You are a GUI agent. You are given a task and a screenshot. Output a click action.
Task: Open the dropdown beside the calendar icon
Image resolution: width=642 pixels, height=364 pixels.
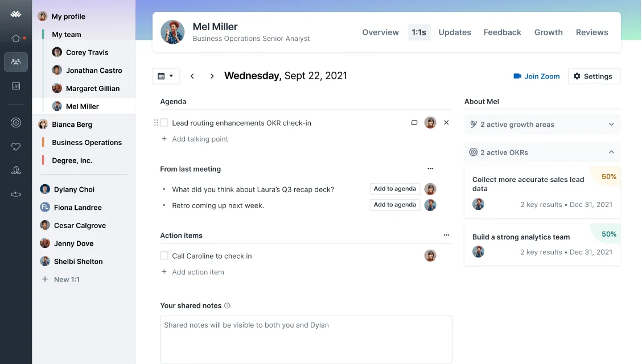coord(171,76)
